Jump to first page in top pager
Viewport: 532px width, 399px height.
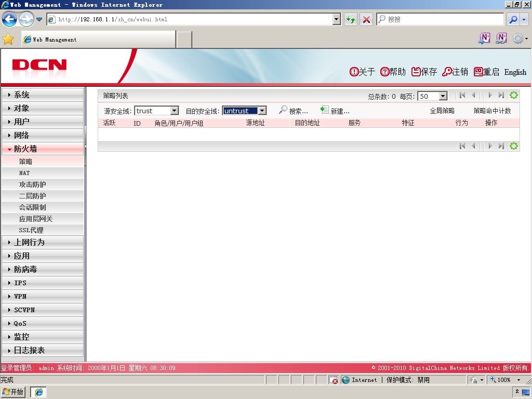click(x=462, y=96)
